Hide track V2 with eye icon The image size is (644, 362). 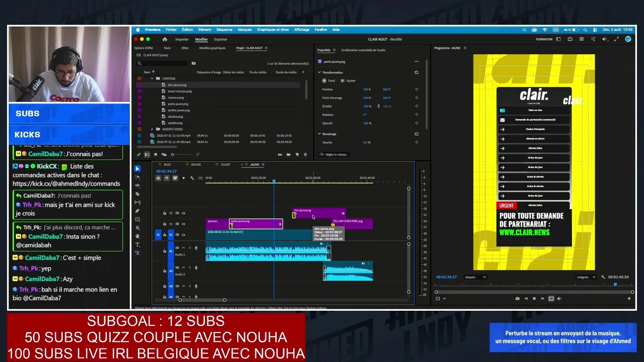tap(183, 224)
